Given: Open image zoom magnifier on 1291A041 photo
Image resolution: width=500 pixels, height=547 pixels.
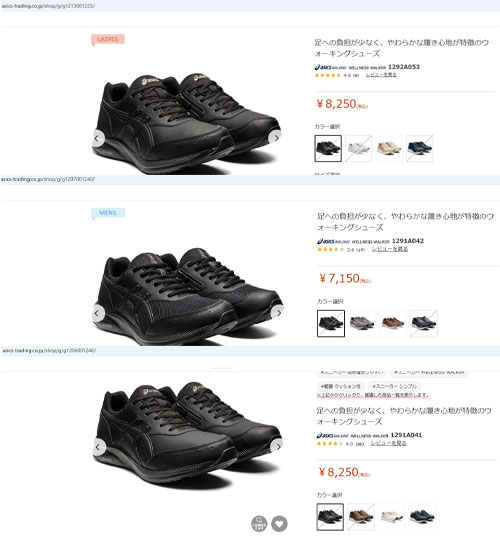Looking at the screenshot, I should [259, 524].
